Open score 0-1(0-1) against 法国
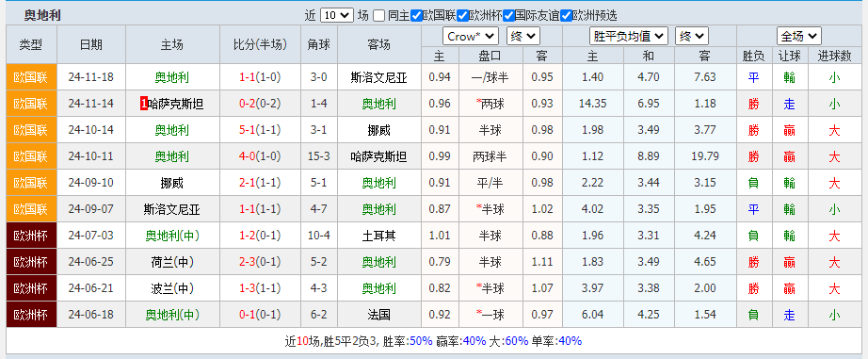868x359 pixels. point(260,315)
